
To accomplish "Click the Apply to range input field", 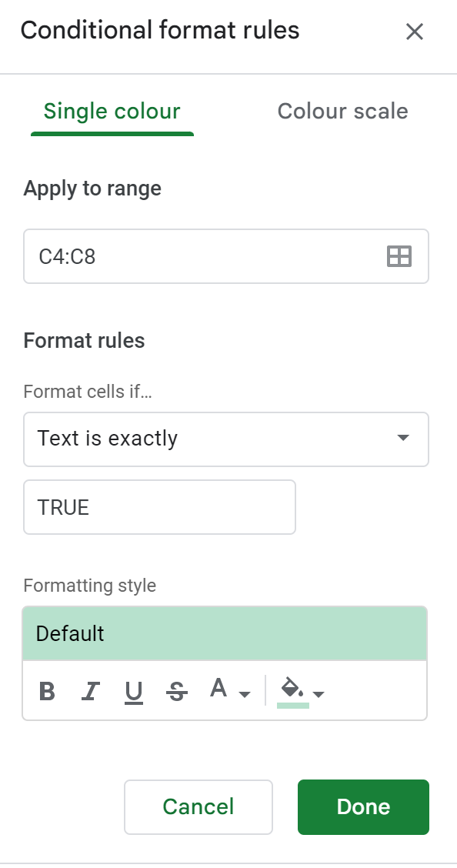I will click(x=192, y=256).
